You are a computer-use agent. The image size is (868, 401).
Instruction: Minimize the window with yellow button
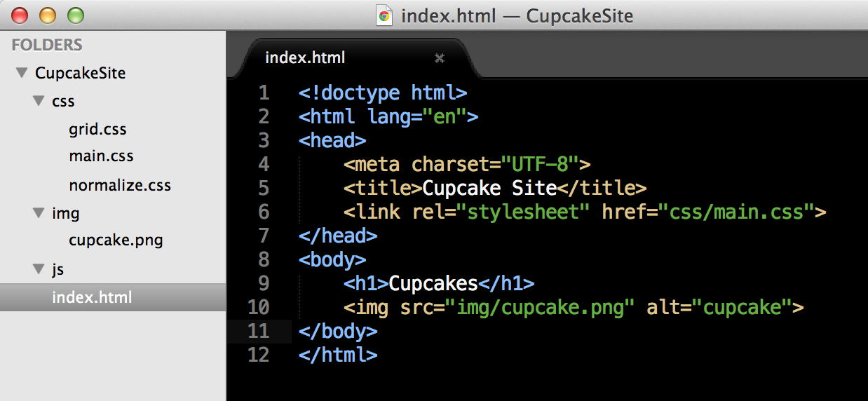[x=48, y=15]
